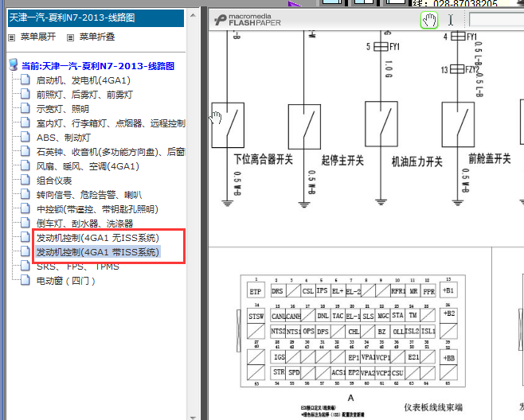Open 组合仪表 diagram

coord(54,181)
